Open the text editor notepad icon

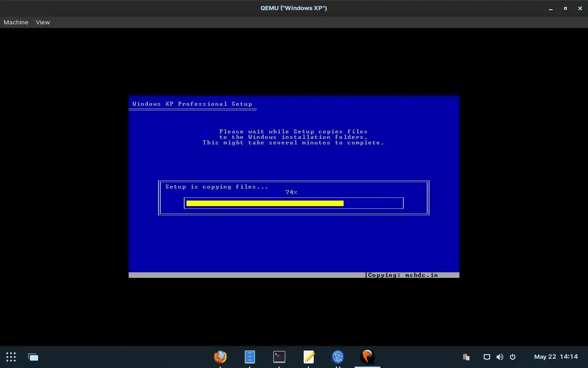point(309,356)
